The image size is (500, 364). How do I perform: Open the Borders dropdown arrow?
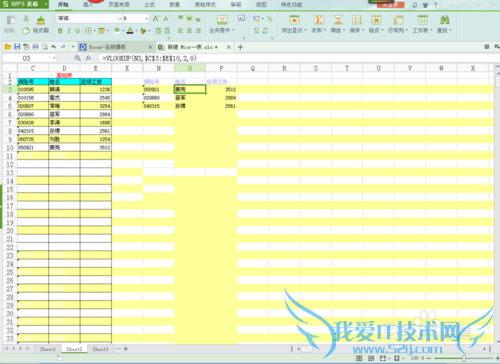coord(95,31)
